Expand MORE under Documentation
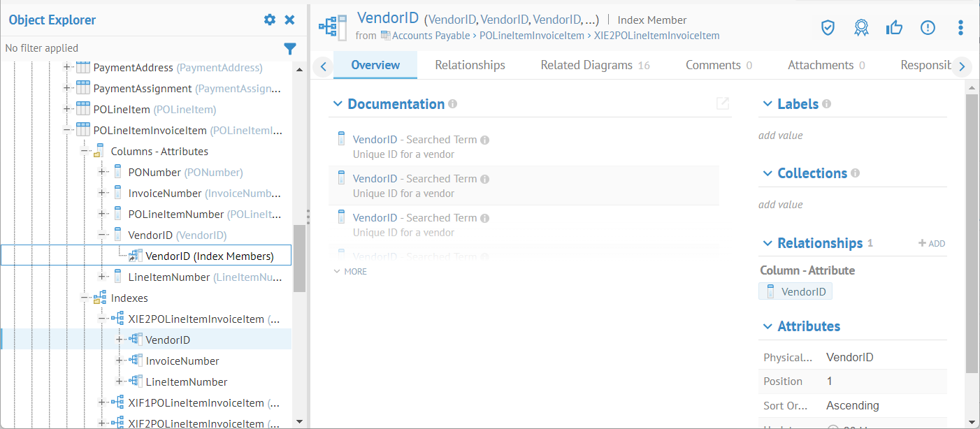The image size is (980, 429). [350, 272]
